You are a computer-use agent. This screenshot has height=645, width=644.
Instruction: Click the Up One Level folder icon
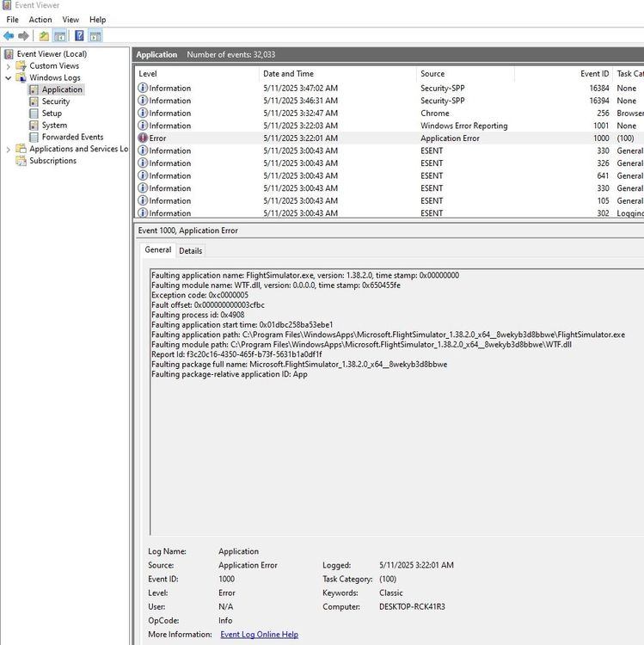click(x=44, y=36)
